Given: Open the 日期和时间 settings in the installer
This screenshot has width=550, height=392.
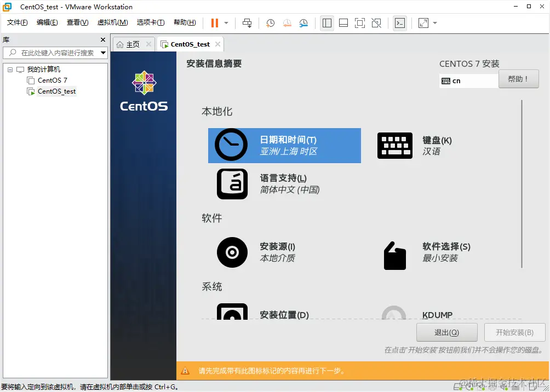Looking at the screenshot, I should pos(284,145).
